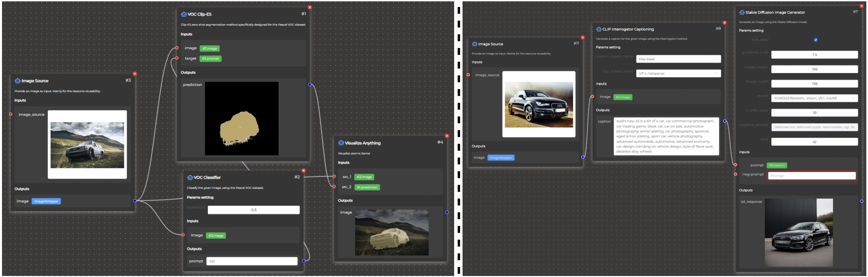Click the threshold field showing 0.5
Viewport: 868px width, 277px height.
coord(253,210)
